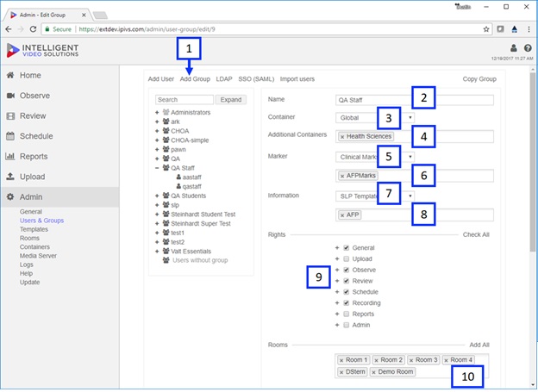Bookmark page with the star icon
Viewport: 538px width, 392px height.
(x=486, y=29)
